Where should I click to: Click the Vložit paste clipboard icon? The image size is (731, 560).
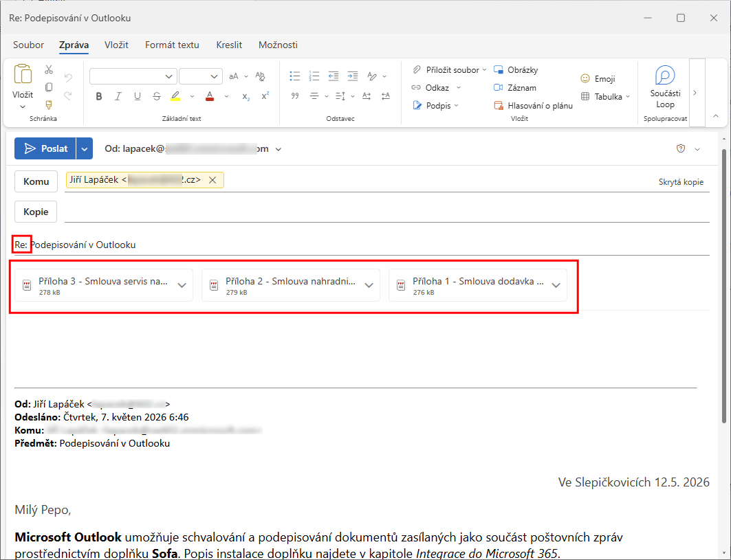[x=23, y=74]
